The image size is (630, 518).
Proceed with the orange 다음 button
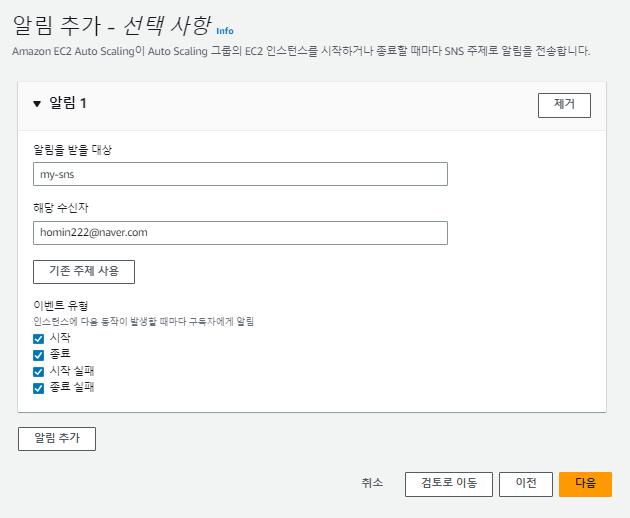click(585, 484)
